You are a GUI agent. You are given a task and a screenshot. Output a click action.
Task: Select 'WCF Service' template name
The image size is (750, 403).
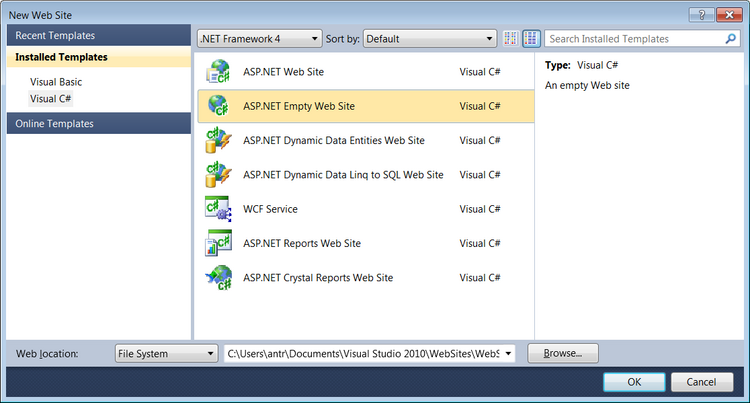pyautogui.click(x=270, y=209)
